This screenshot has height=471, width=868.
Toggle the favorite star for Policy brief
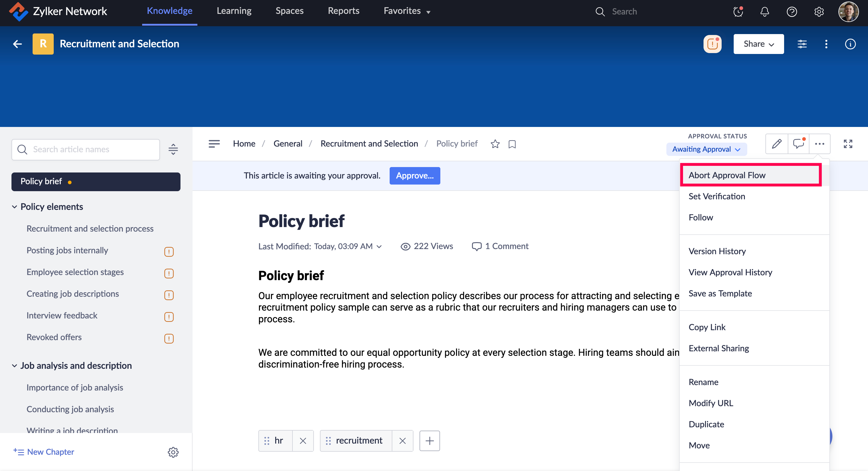pos(495,144)
